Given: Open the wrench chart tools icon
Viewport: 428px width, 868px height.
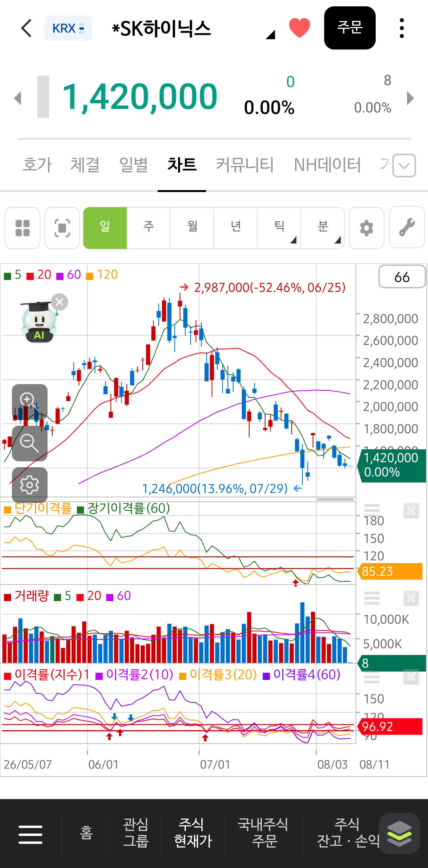Looking at the screenshot, I should point(407,228).
